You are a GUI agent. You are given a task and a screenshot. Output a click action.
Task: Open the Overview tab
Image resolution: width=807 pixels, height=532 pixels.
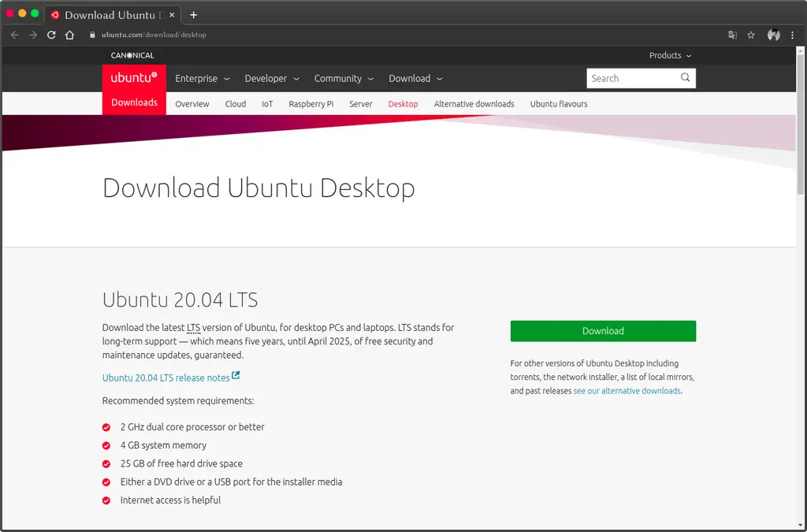[192, 104]
